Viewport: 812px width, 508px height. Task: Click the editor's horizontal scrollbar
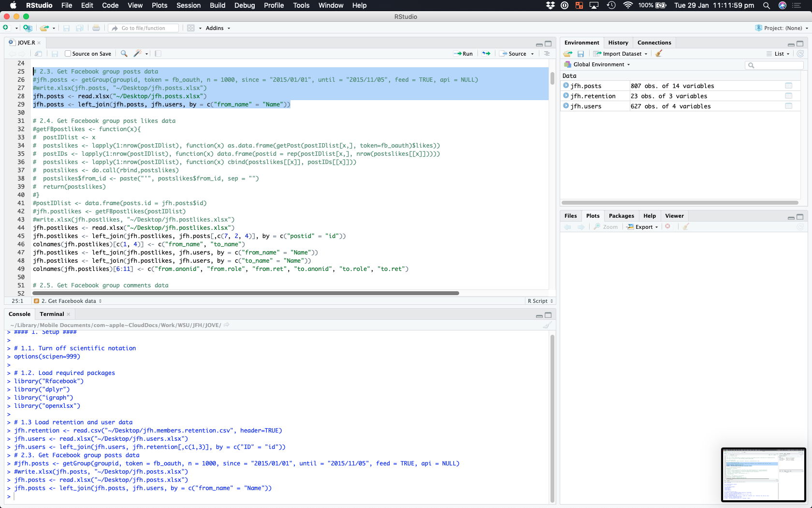click(x=246, y=293)
